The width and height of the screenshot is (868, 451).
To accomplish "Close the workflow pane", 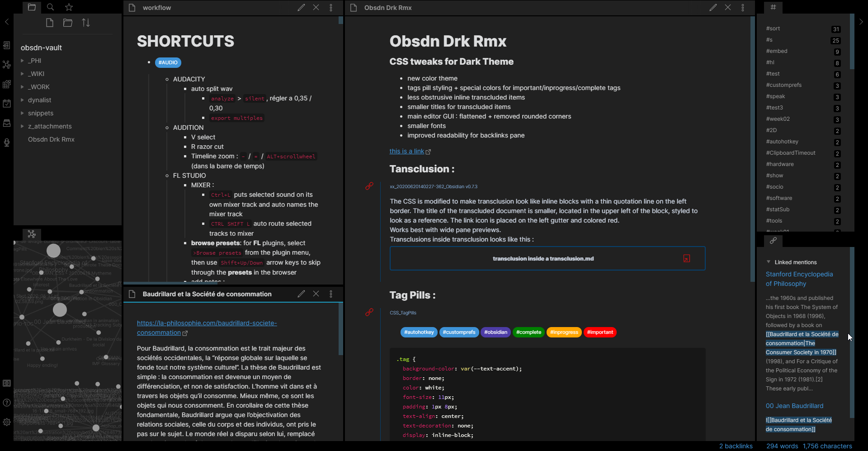I will (316, 8).
